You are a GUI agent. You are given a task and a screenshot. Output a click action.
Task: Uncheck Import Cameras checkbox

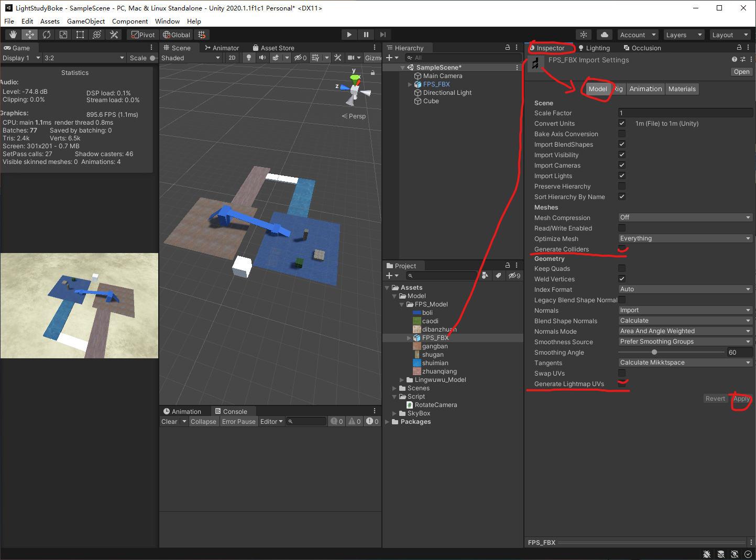point(622,165)
